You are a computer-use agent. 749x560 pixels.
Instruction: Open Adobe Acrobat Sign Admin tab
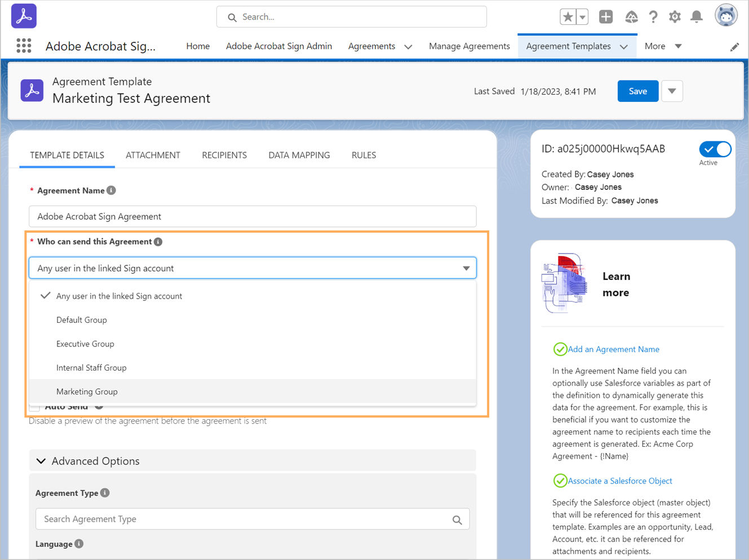pyautogui.click(x=279, y=46)
